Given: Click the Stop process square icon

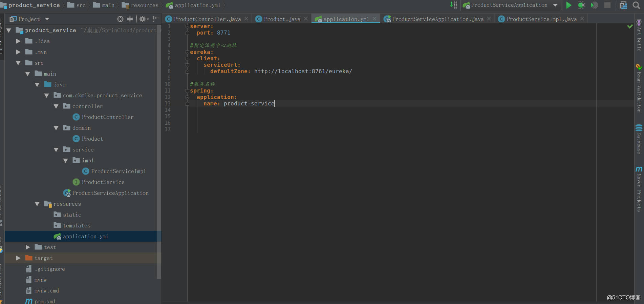Looking at the screenshot, I should (607, 5).
